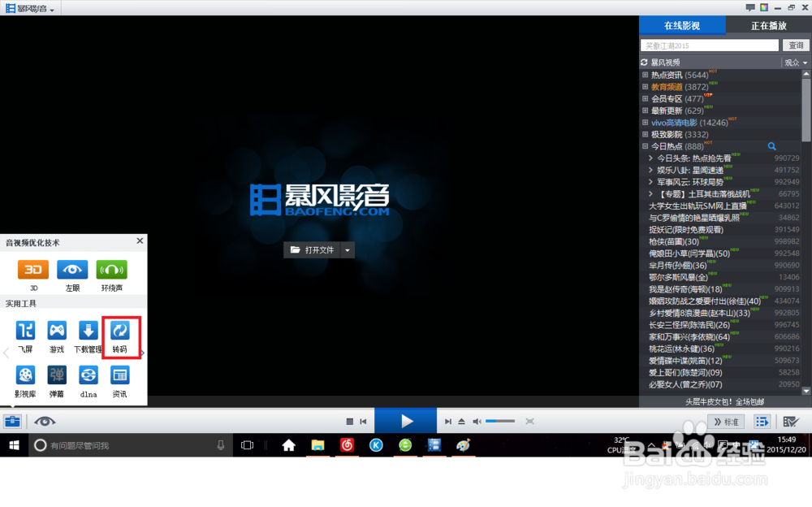Switch to the 正在播放 tab
The image size is (812, 507).
(768, 25)
